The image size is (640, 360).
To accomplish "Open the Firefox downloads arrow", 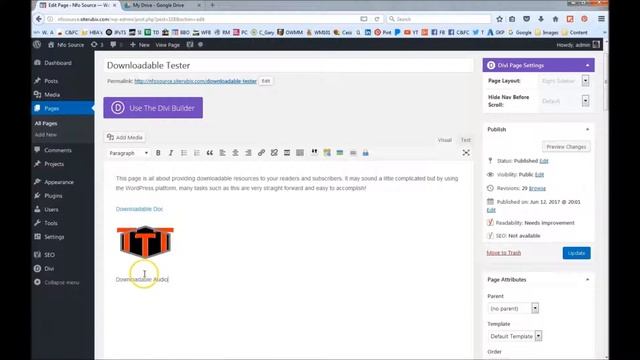I will click(x=541, y=19).
